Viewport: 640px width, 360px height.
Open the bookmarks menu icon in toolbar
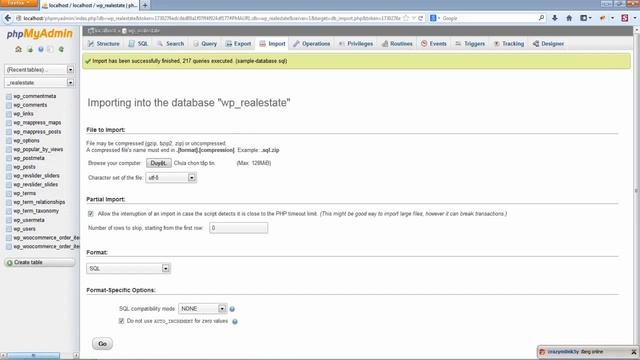(x=586, y=18)
